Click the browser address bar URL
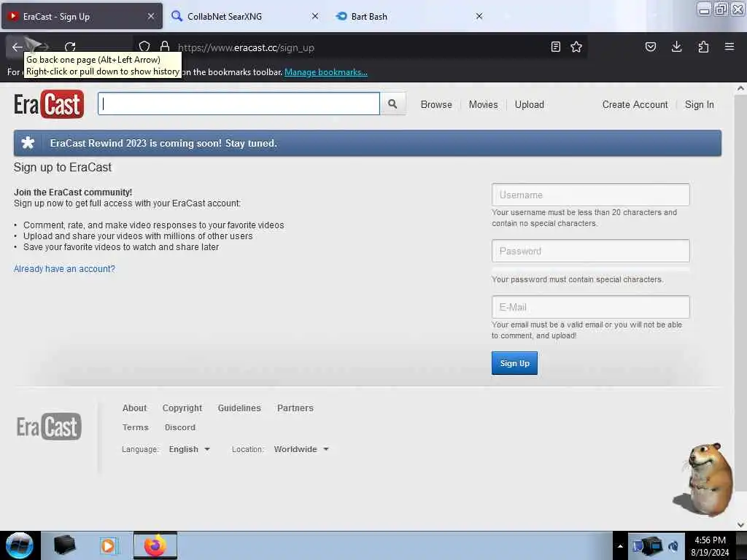The height and width of the screenshot is (560, 747). (246, 47)
